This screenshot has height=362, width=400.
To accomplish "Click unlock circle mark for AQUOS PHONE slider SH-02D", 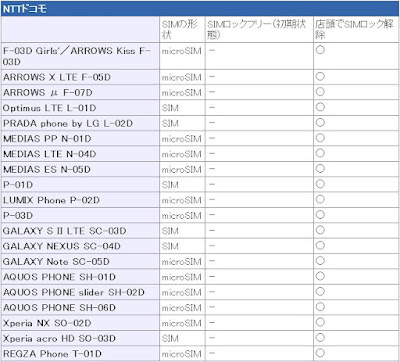I will pos(320,291).
